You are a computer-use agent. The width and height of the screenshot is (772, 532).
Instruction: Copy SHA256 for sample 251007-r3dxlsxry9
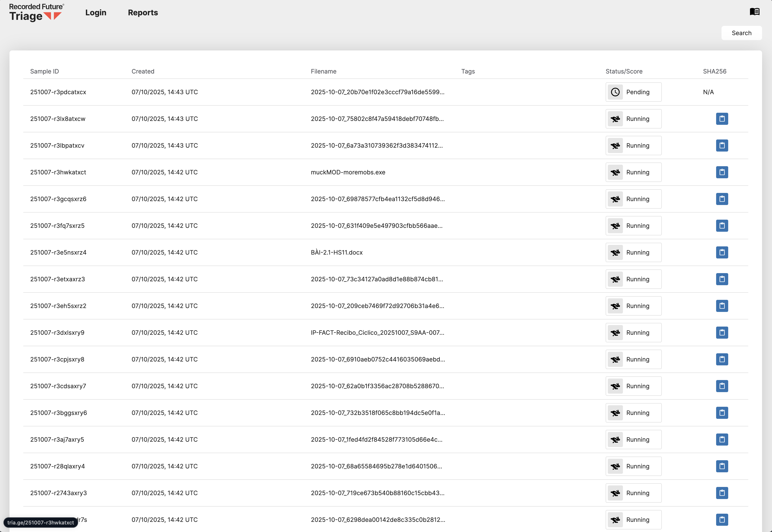pyautogui.click(x=722, y=333)
